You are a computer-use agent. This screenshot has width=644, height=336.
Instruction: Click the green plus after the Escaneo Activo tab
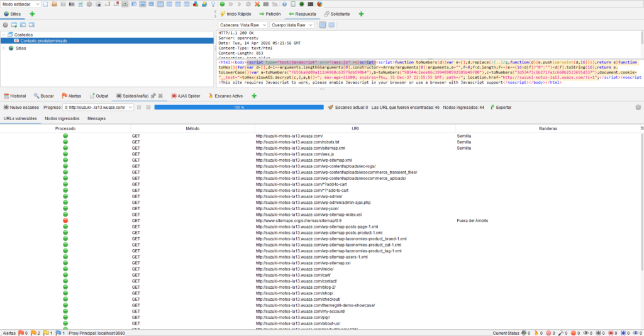coord(254,96)
